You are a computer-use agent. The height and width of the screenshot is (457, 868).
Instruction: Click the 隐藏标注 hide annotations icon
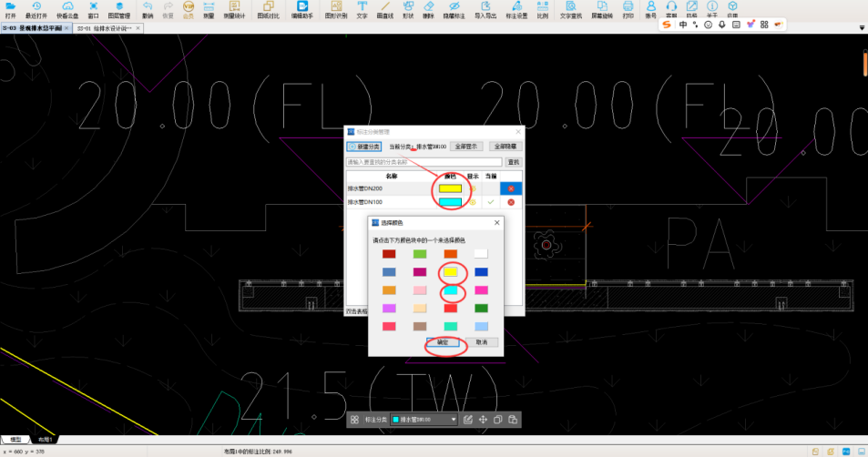point(454,10)
